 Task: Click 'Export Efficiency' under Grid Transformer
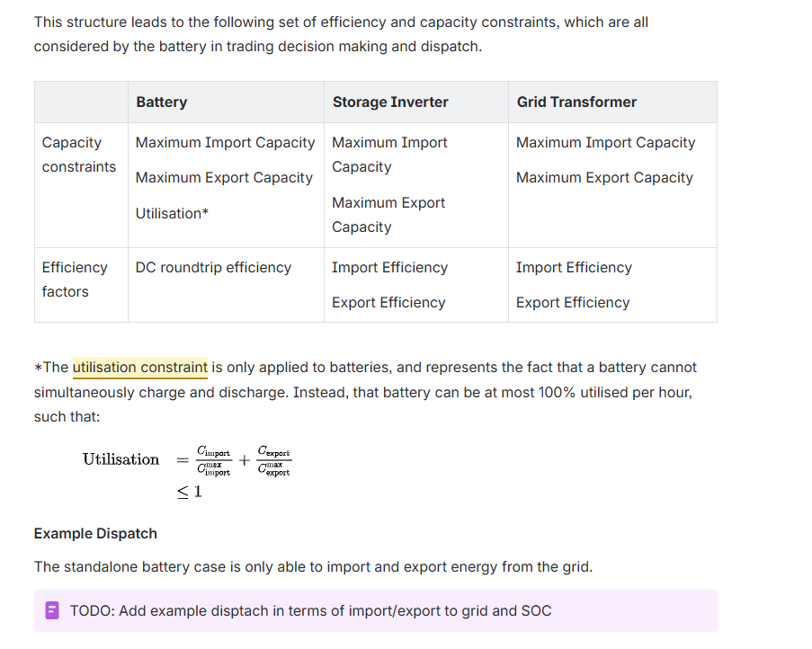click(x=573, y=302)
